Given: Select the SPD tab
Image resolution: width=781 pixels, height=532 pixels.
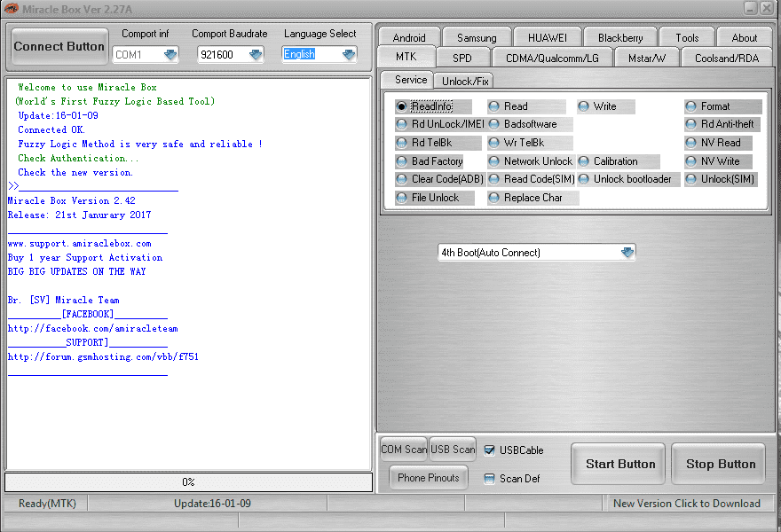Looking at the screenshot, I should click(x=462, y=59).
